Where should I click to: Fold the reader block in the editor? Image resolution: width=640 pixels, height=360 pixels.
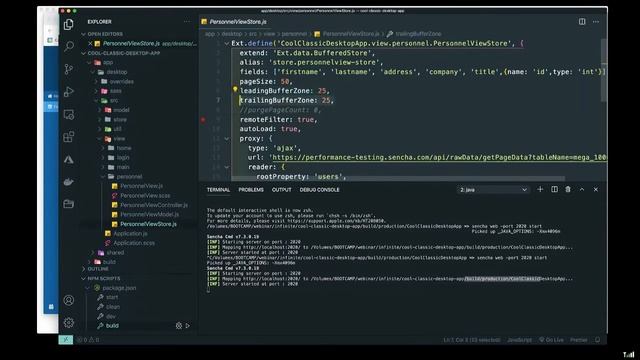coord(227,167)
